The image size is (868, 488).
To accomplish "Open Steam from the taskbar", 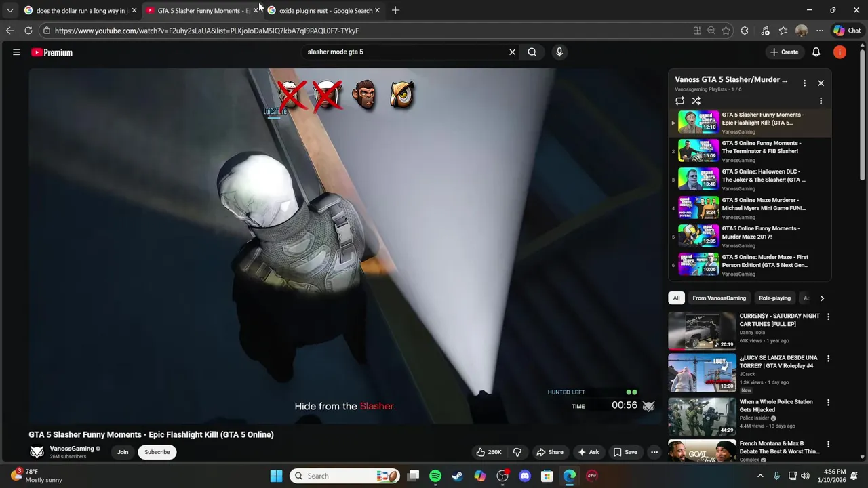I will point(457,476).
